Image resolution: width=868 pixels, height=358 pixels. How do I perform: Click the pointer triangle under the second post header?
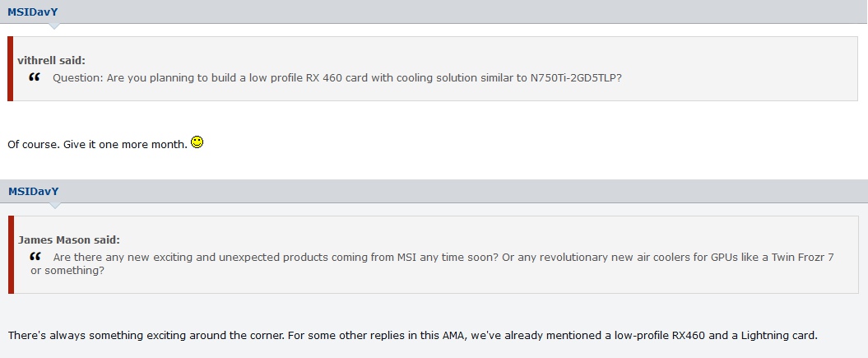tap(54, 205)
